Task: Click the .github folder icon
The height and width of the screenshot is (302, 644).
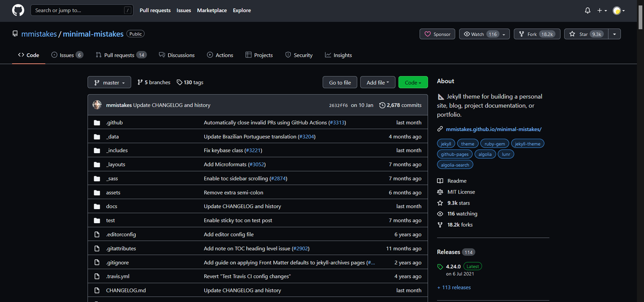Action: tap(97, 123)
